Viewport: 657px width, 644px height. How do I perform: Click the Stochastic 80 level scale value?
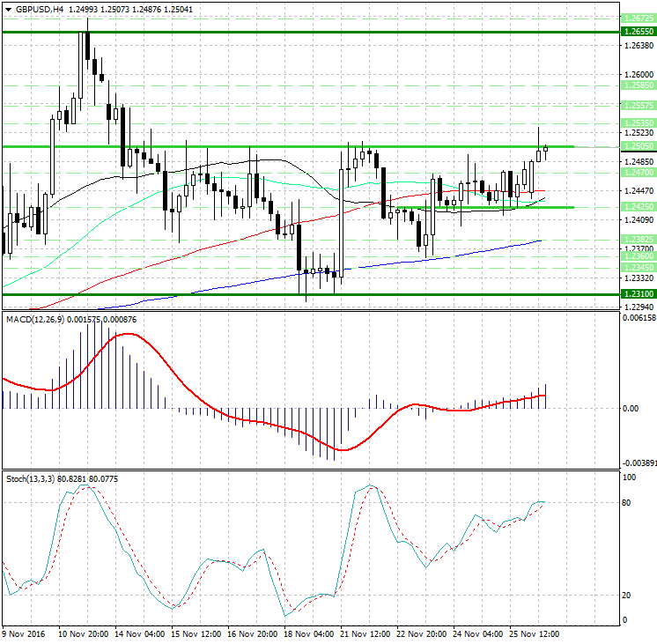627,503
